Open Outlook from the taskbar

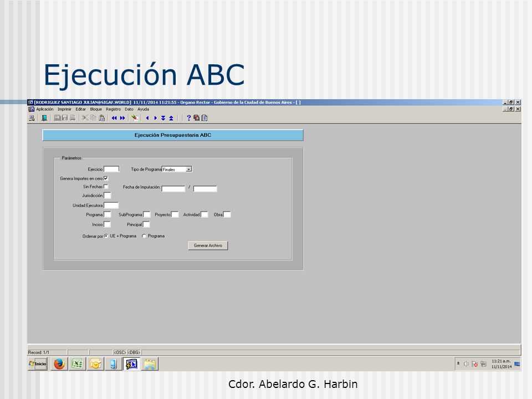[x=95, y=364]
